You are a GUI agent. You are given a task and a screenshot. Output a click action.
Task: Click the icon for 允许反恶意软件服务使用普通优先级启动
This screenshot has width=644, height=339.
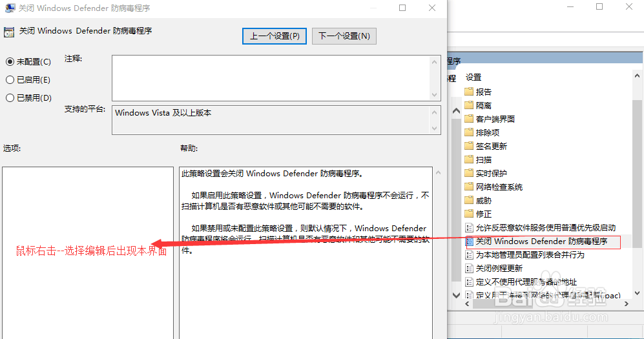click(469, 227)
